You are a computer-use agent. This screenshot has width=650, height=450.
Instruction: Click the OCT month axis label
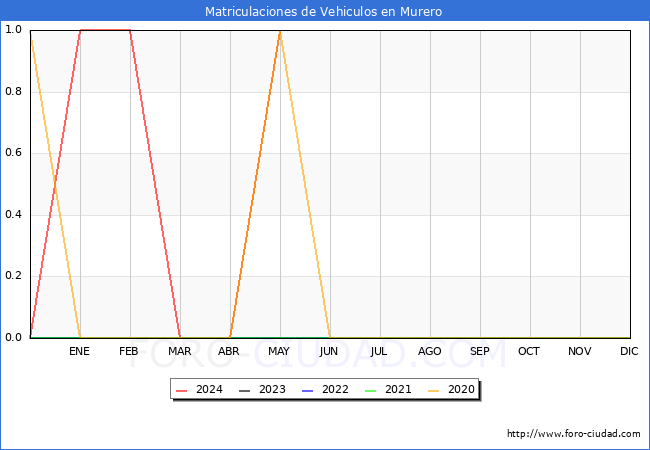pyautogui.click(x=529, y=351)
